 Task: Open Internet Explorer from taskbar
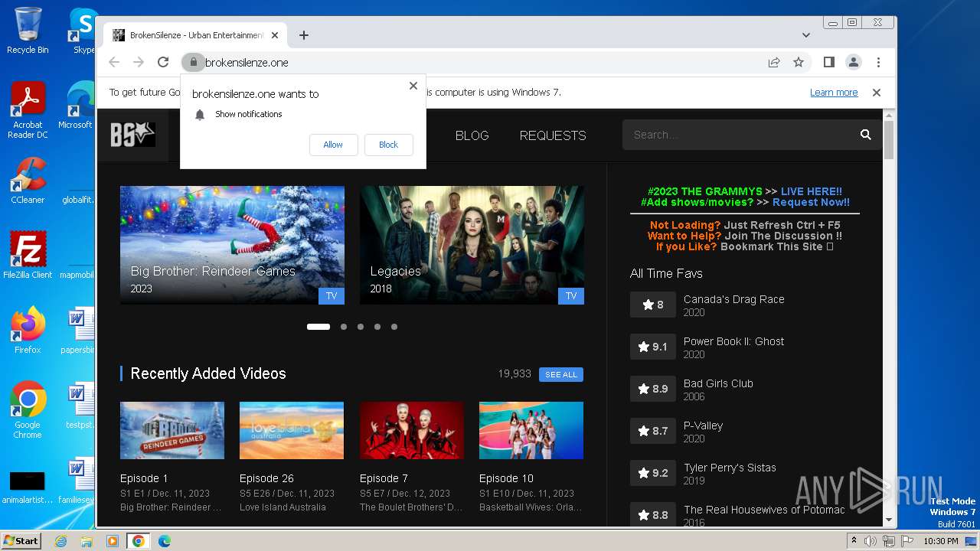(61, 541)
